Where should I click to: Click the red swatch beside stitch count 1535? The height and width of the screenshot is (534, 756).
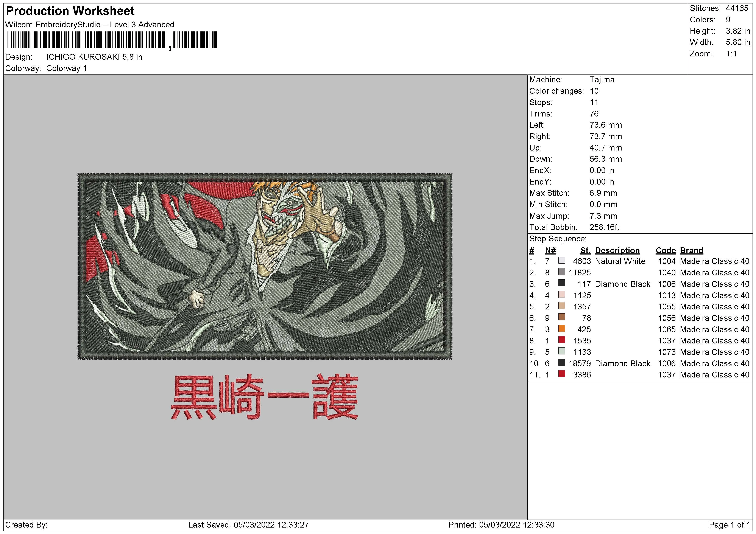click(x=562, y=340)
